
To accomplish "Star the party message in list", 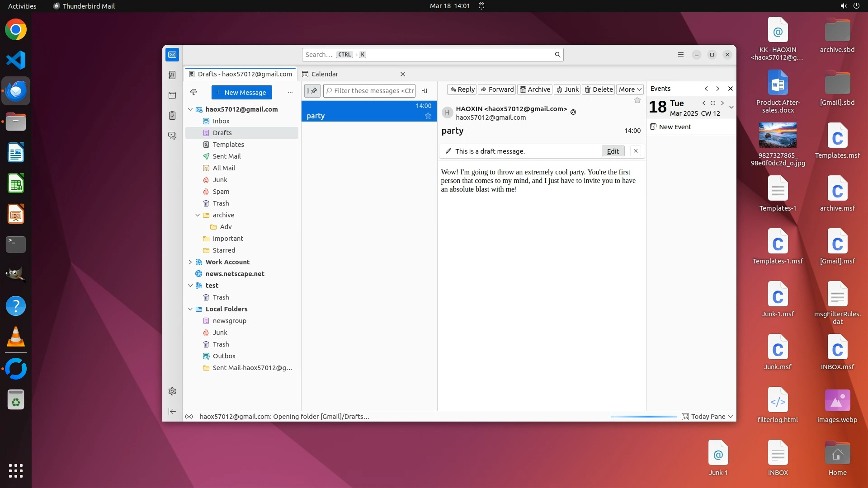I will (x=428, y=116).
